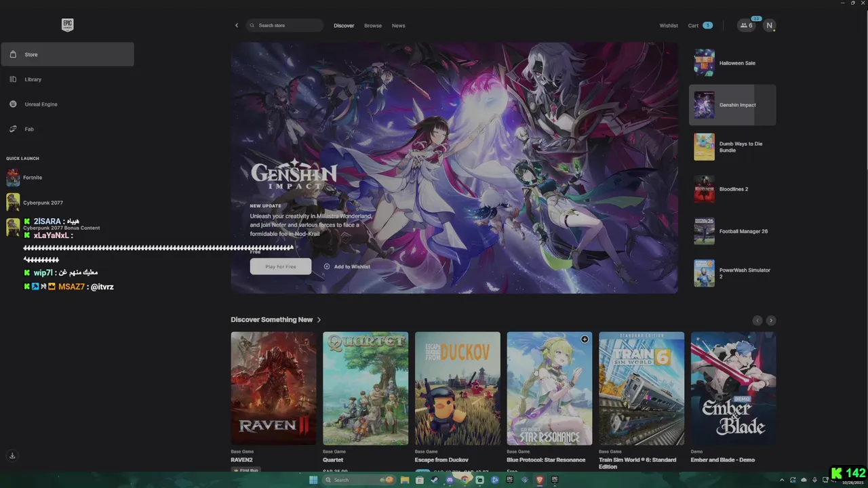Select Football Manager 26 in carousel list
The width and height of the screenshot is (868, 488).
coord(732,231)
